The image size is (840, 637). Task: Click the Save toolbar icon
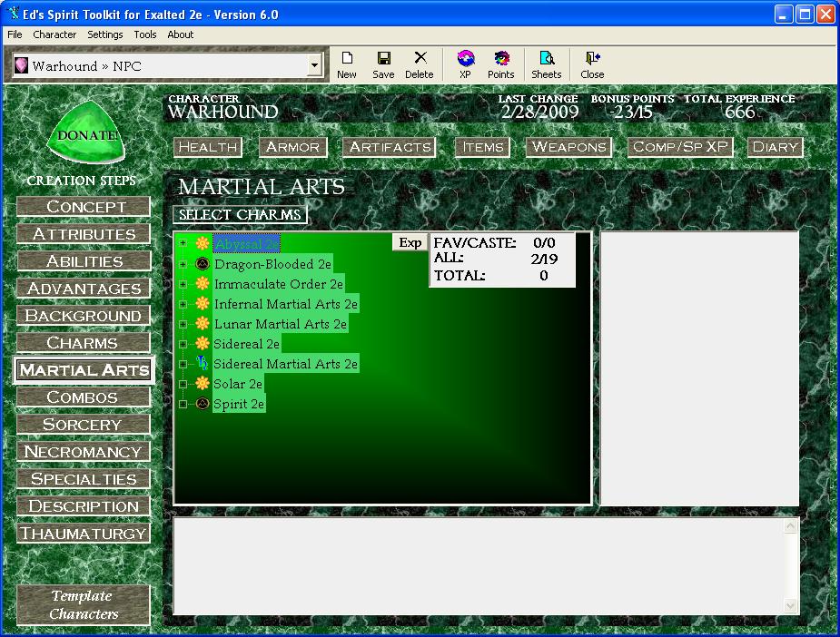pos(383,65)
